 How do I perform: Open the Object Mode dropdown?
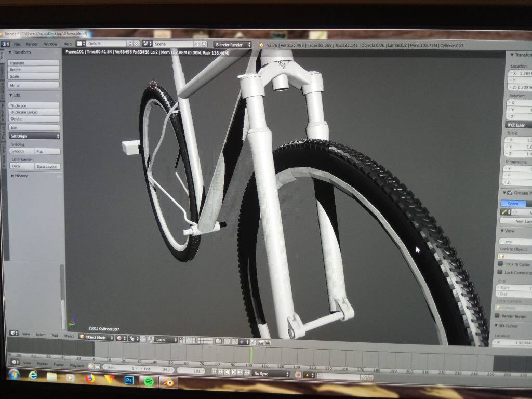click(96, 337)
